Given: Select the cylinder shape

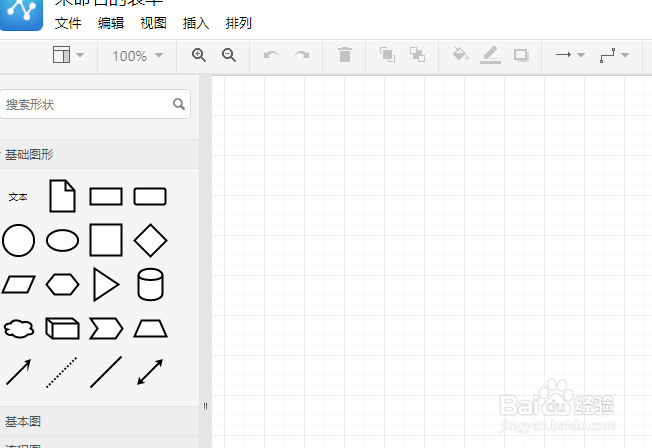Looking at the screenshot, I should (x=150, y=285).
